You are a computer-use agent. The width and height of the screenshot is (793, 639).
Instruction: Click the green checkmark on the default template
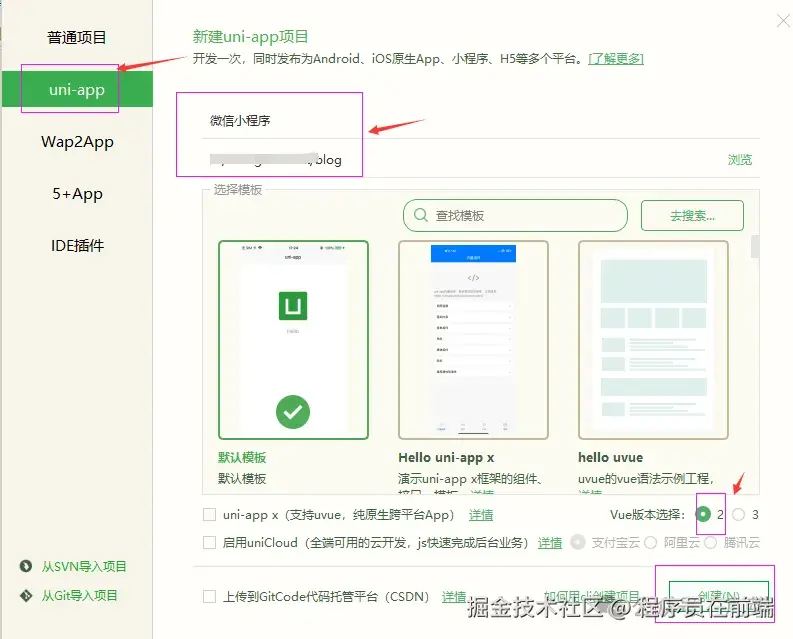(293, 412)
